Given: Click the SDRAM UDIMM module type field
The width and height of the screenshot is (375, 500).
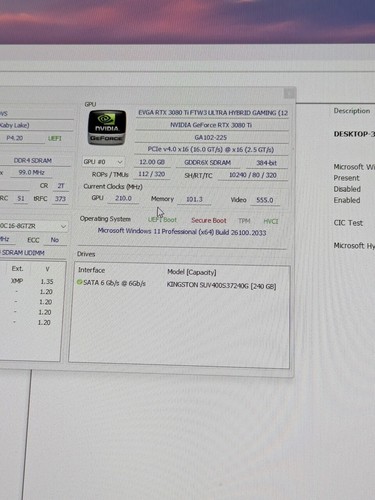Looking at the screenshot, I should click(x=23, y=253).
